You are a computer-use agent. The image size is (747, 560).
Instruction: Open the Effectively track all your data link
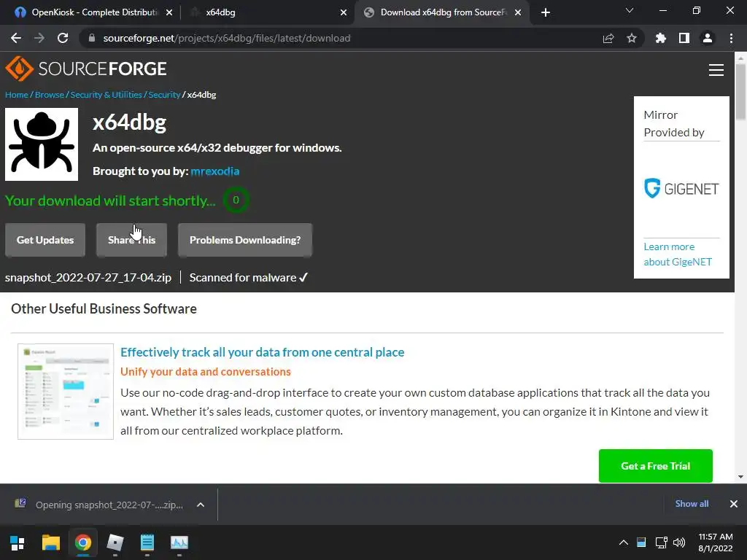262,352
